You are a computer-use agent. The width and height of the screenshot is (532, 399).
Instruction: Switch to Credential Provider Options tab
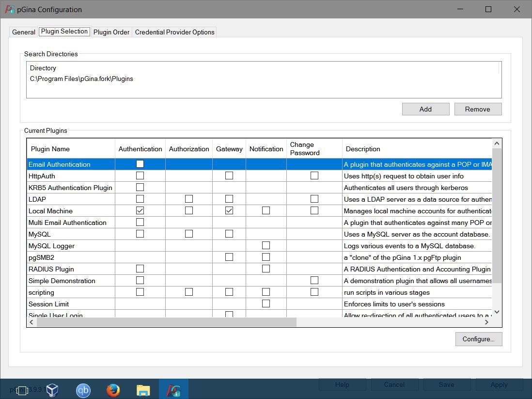pyautogui.click(x=174, y=32)
